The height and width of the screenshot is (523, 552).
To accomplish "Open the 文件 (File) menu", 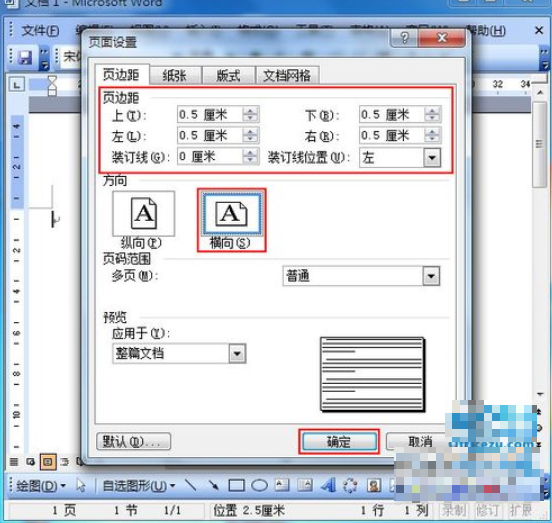I will click(x=40, y=31).
